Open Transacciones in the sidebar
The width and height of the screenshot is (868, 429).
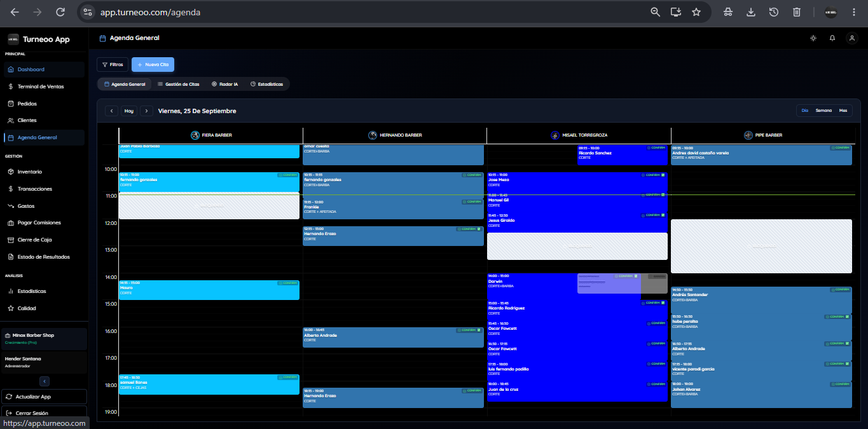point(43,189)
